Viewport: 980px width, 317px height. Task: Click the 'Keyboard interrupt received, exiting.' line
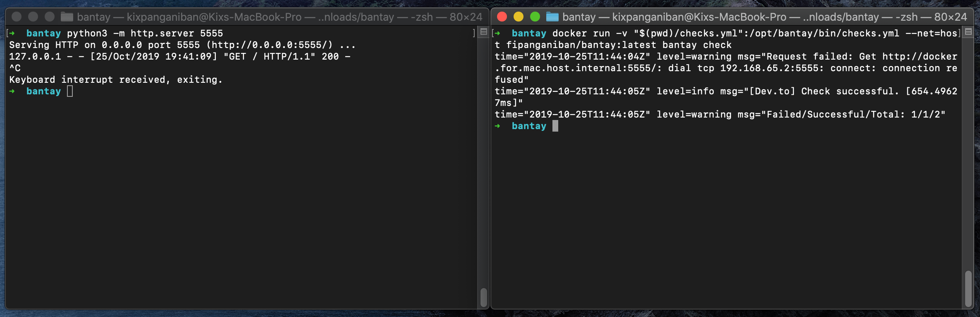(x=116, y=79)
